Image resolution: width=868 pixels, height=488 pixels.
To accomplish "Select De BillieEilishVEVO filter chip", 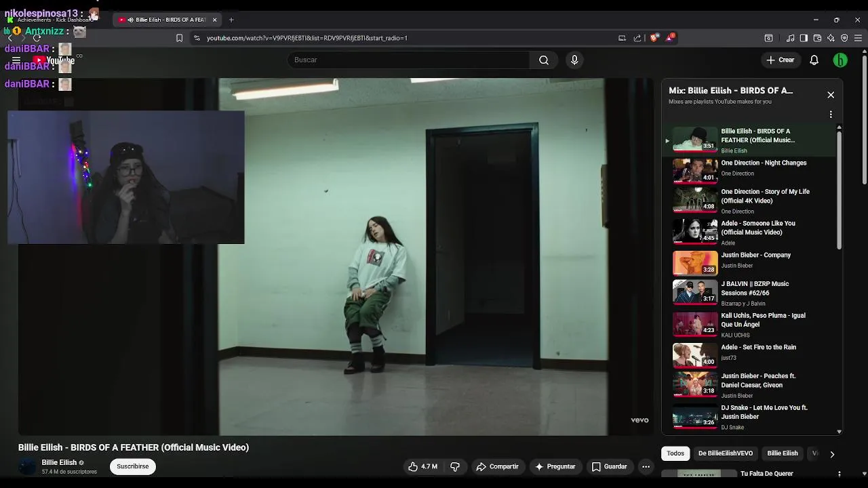I will [x=726, y=453].
